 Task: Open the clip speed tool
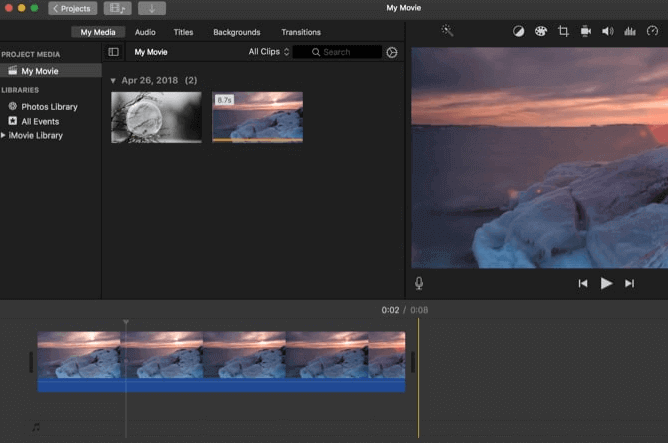[x=652, y=31]
